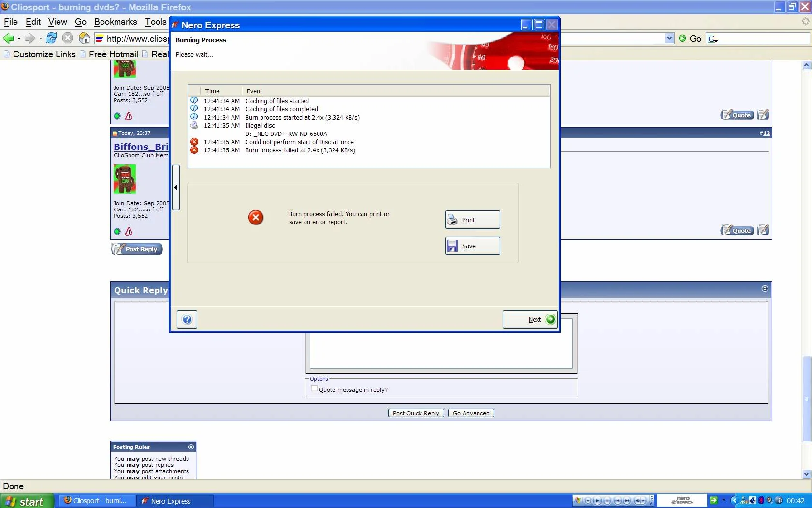Click the Nero Express side panel arrow
Viewport: 812px width, 508px height.
coord(176,188)
